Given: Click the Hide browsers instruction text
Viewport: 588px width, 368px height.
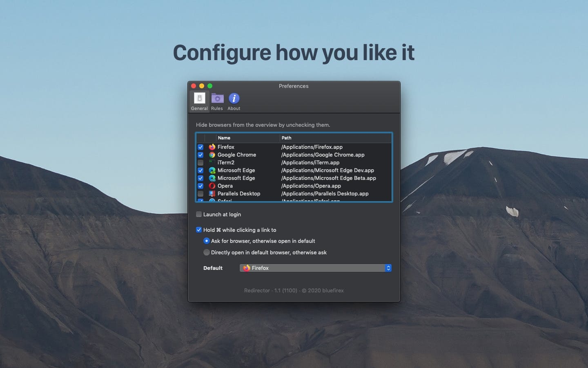Looking at the screenshot, I should pos(263,125).
